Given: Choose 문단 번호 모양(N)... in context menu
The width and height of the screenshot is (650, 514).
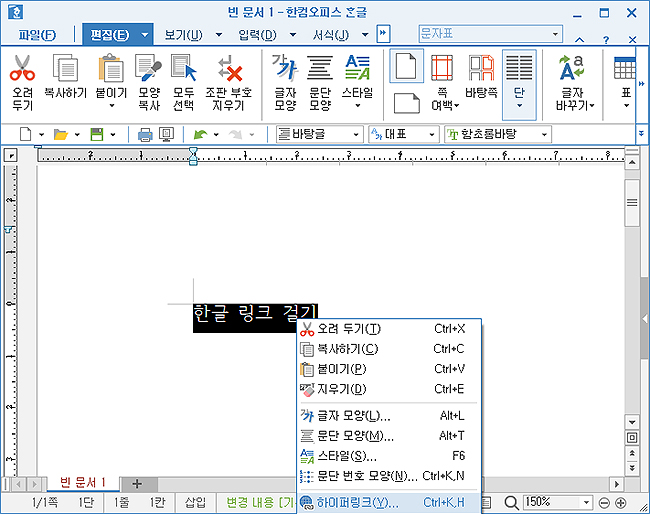Looking at the screenshot, I should tap(389, 476).
